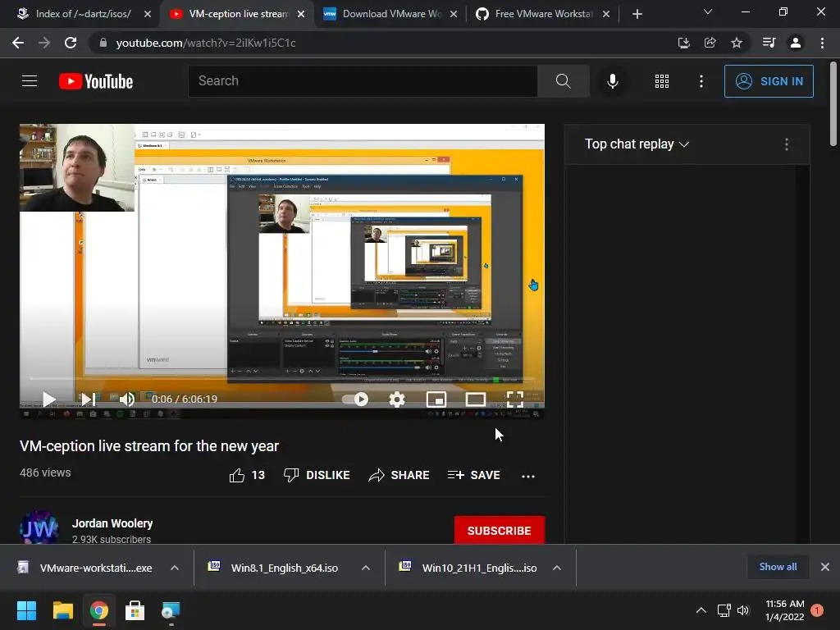Enter full screen mode

[x=515, y=399]
